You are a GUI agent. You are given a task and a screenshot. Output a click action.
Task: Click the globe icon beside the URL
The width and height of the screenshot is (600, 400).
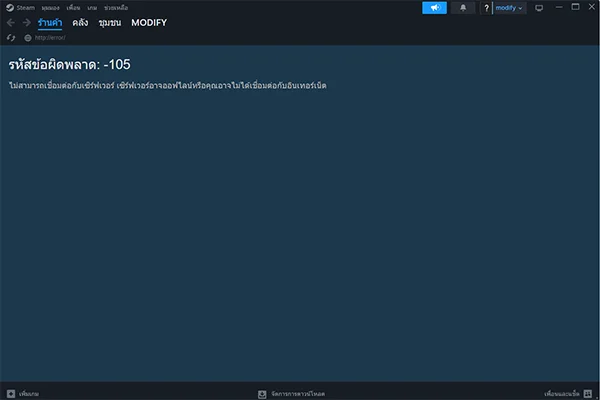pos(28,37)
